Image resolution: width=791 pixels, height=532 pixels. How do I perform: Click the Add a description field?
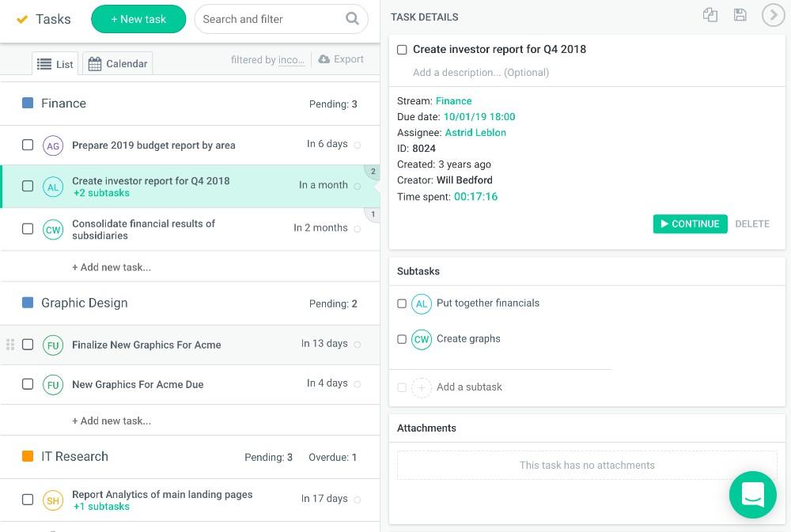(481, 73)
